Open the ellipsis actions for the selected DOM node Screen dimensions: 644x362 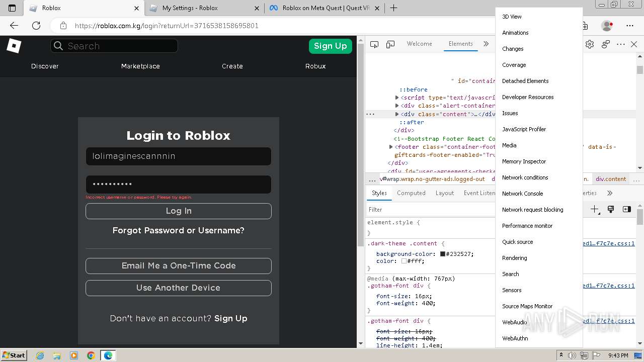(371, 114)
